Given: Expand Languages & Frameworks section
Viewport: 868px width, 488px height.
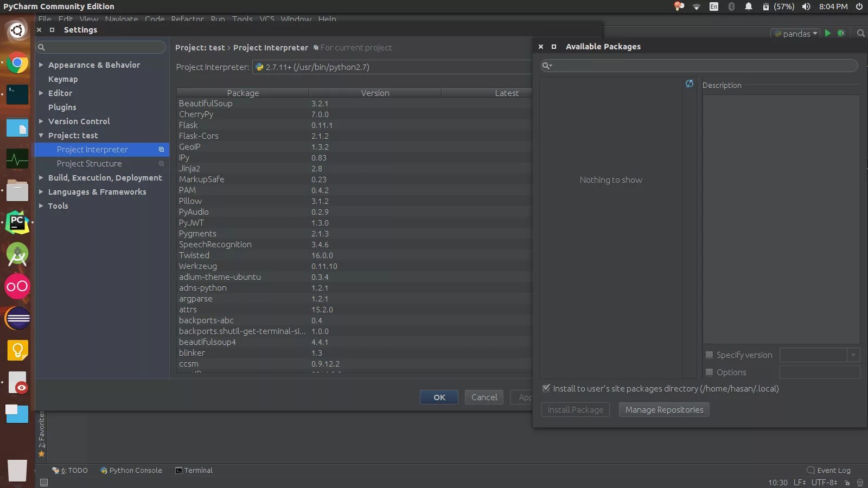Looking at the screenshot, I should 41,191.
